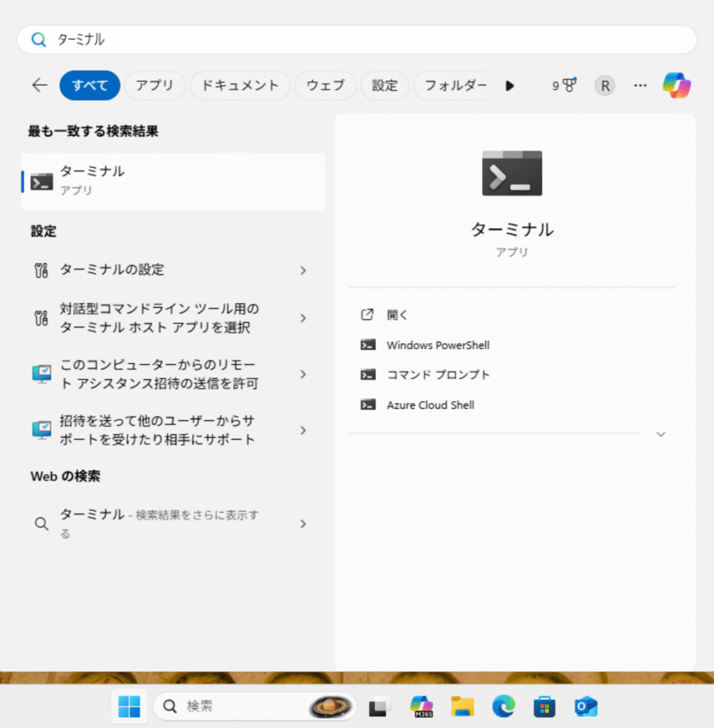The height and width of the screenshot is (728, 714).
Task: Click the R user account avatar
Action: (x=604, y=85)
